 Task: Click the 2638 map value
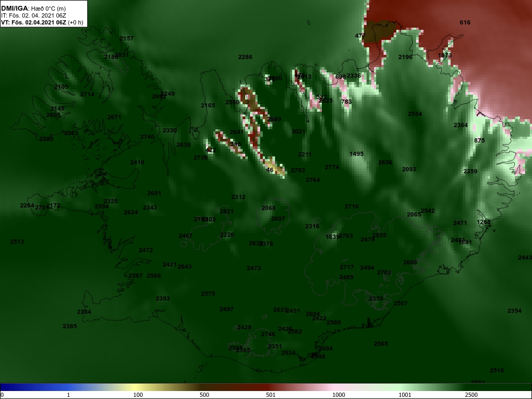(x=184, y=145)
